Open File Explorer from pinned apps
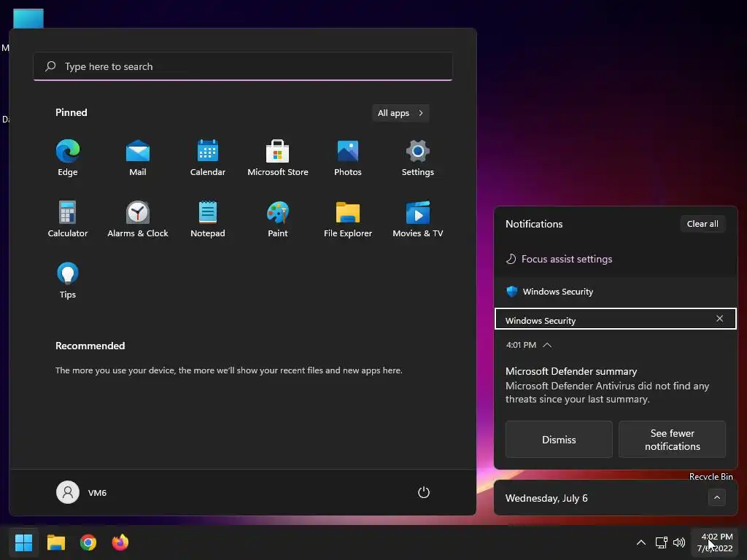 click(348, 219)
